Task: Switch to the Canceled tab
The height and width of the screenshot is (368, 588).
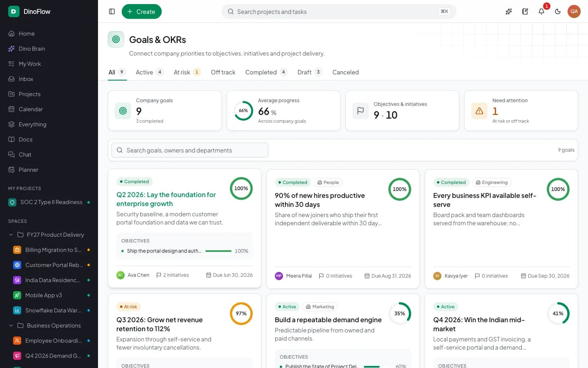Action: [345, 72]
